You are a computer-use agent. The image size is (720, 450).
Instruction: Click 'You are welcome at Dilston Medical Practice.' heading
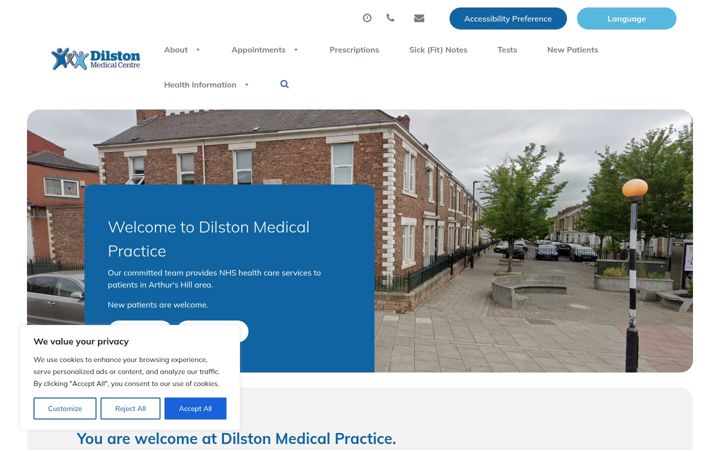click(x=236, y=439)
